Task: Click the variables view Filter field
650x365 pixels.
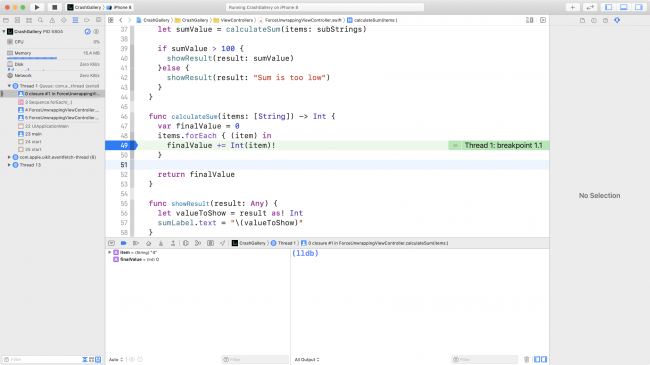Action: [x=255, y=359]
